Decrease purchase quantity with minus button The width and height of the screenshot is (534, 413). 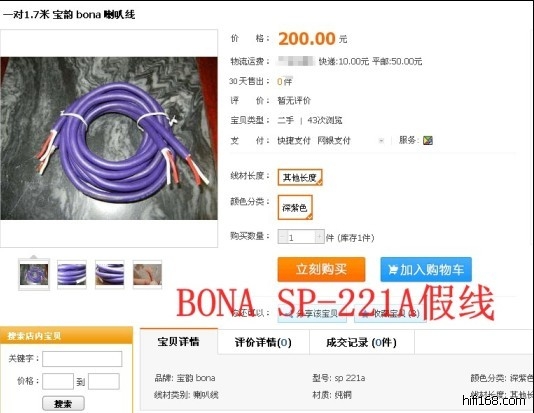283,237
